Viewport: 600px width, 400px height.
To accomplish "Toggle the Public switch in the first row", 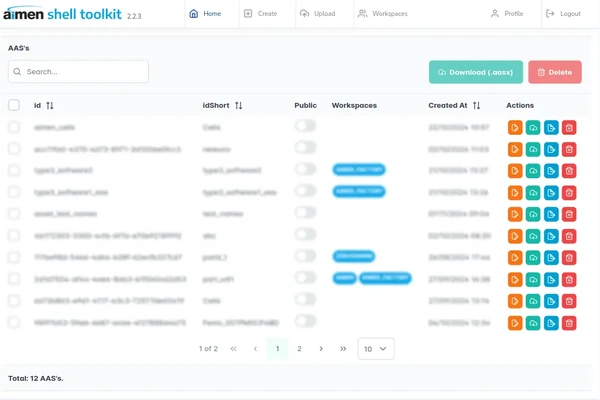I will [x=305, y=127].
